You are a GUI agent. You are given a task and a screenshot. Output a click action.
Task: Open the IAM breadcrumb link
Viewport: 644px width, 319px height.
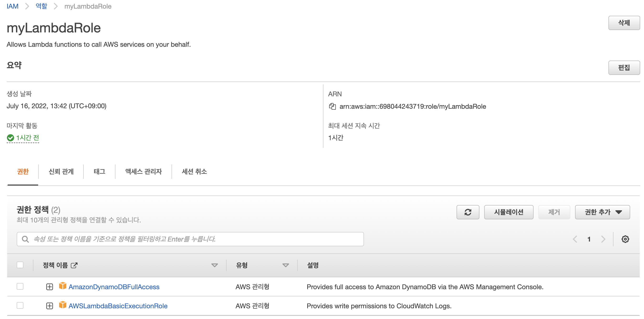point(12,6)
